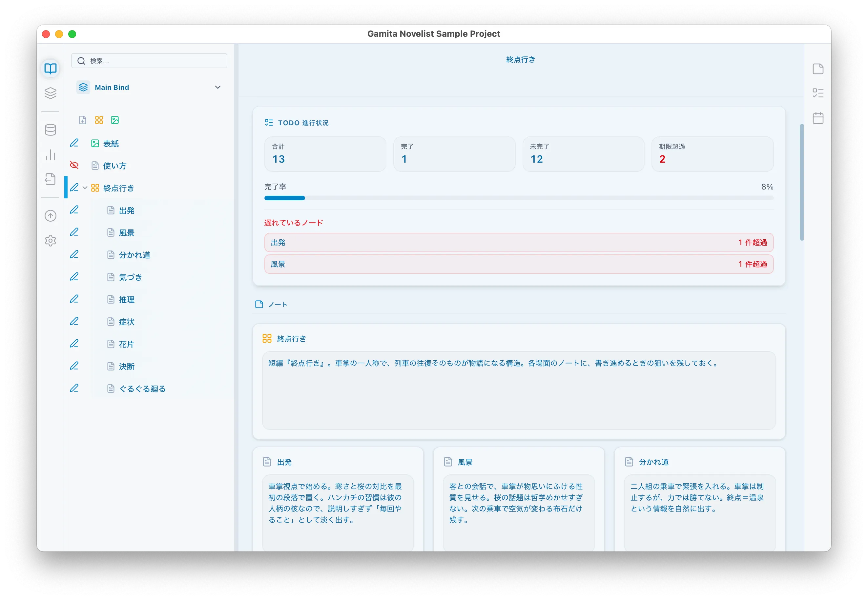868x600 pixels.
Task: Click the upload arrow circle icon
Action: [51, 216]
